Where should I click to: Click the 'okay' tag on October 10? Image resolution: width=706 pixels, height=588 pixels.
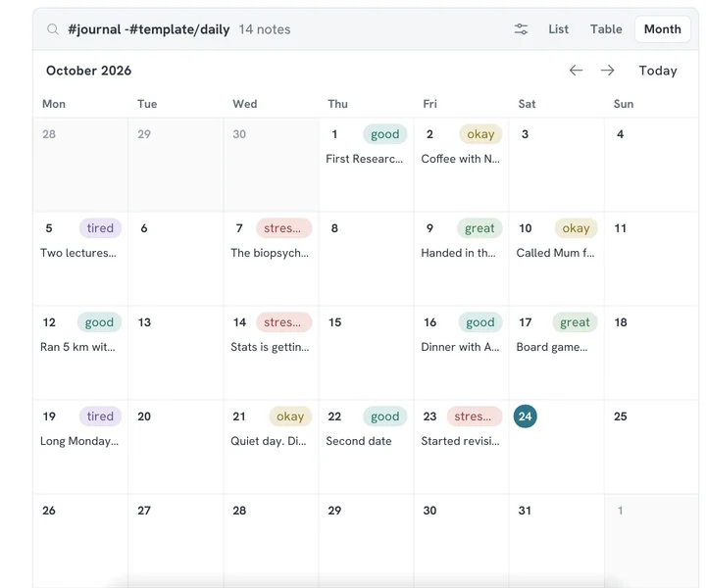(x=576, y=228)
